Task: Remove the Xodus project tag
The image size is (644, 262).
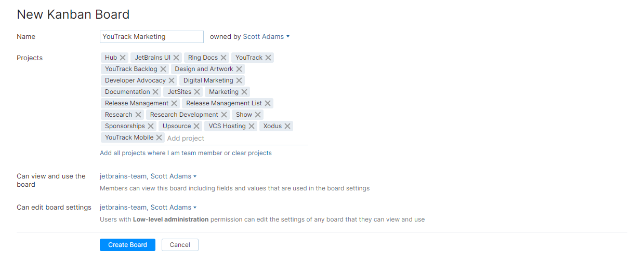Action: pos(287,126)
